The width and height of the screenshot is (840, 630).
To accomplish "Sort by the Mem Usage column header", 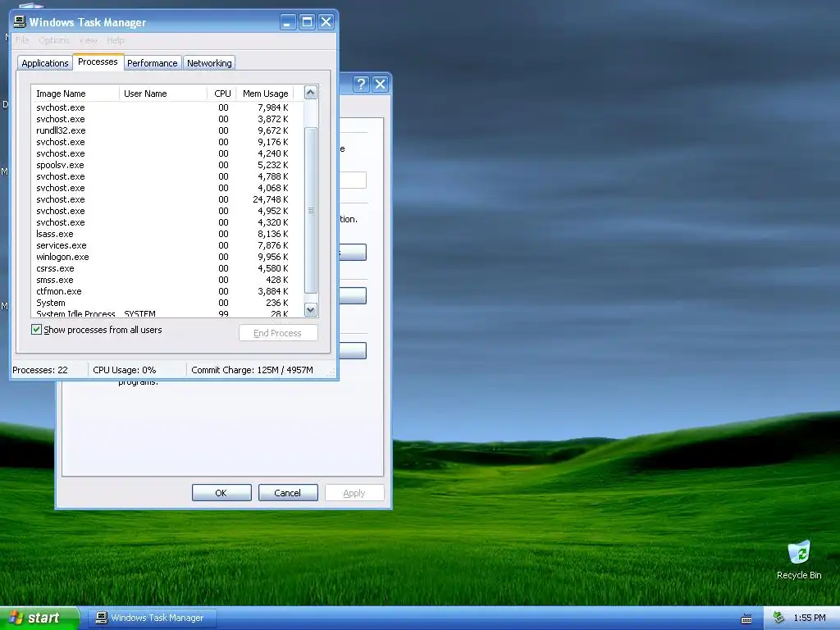I will click(265, 94).
